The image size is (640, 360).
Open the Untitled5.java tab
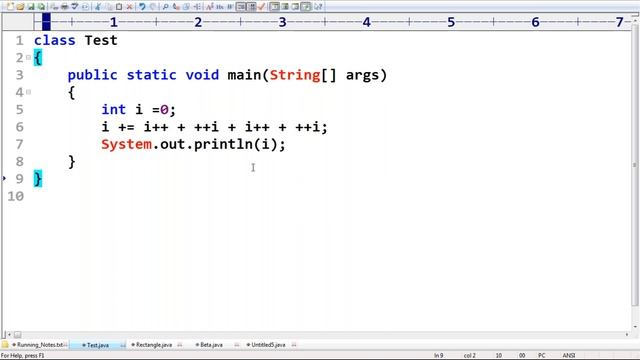(268, 345)
